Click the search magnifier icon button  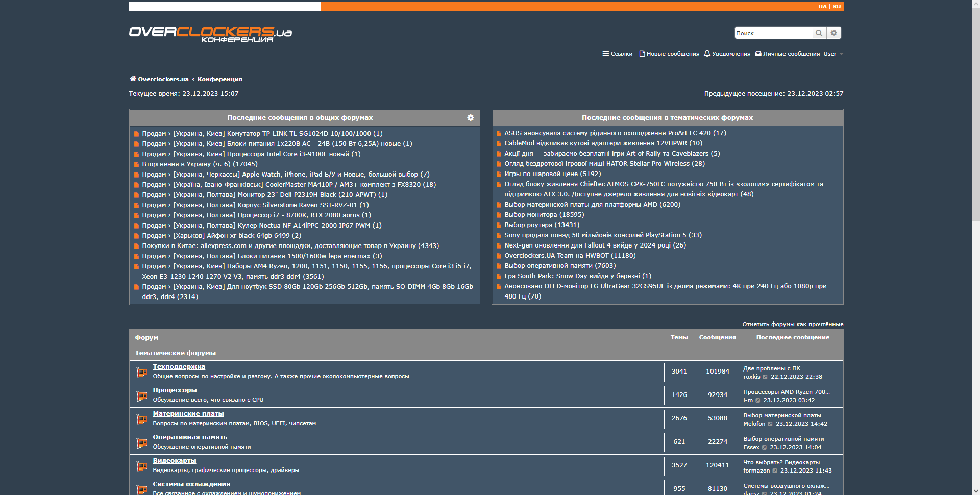pyautogui.click(x=819, y=33)
